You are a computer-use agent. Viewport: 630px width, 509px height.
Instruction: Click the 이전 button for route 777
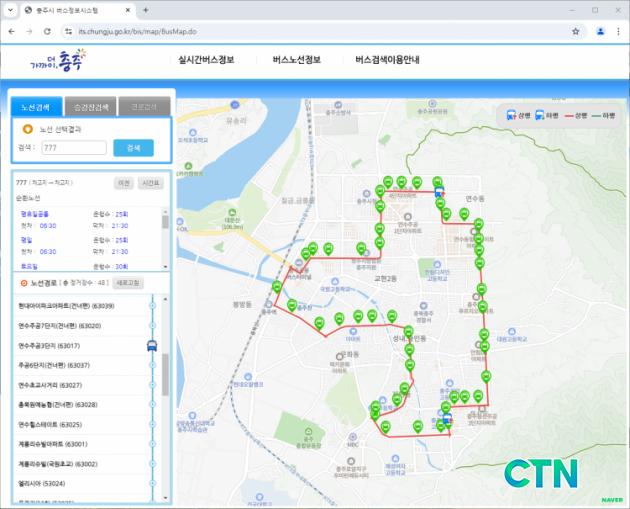[123, 183]
